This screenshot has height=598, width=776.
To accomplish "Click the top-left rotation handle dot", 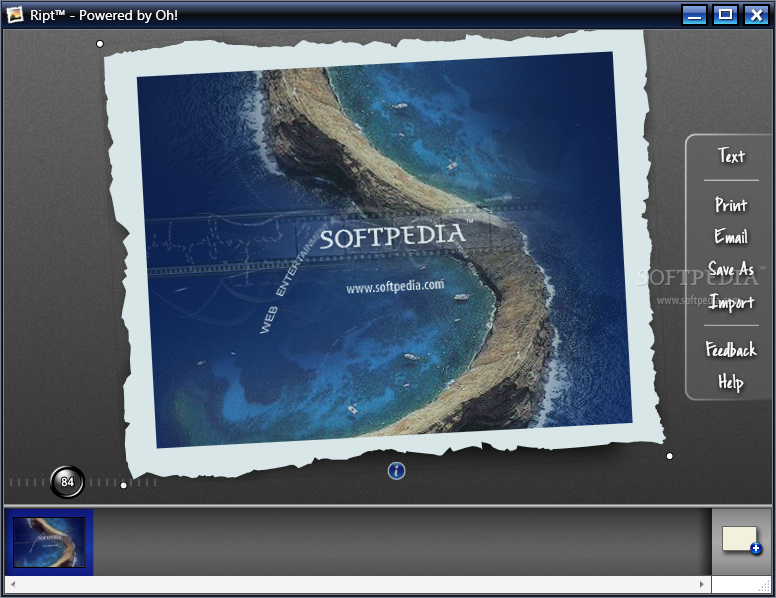I will pyautogui.click(x=99, y=44).
